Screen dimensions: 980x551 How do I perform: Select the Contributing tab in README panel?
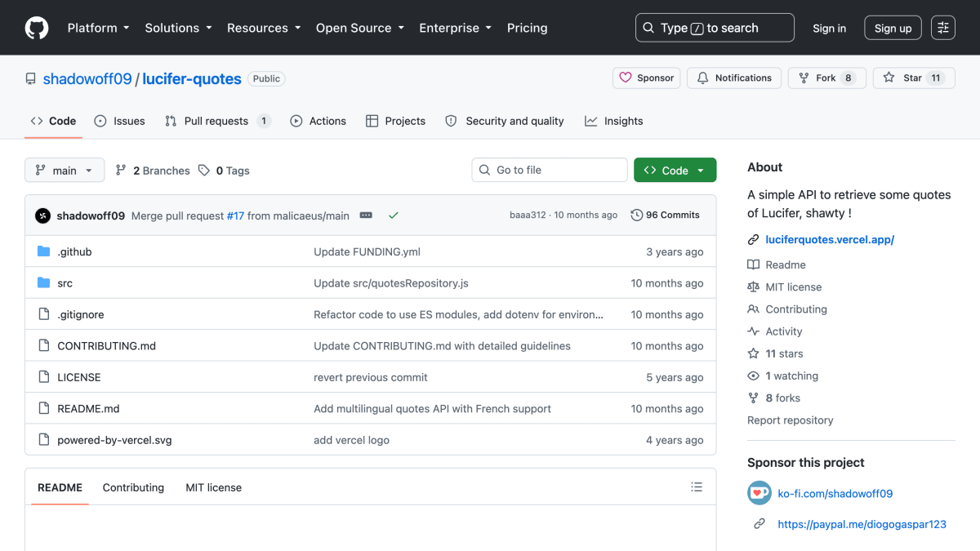(x=133, y=487)
